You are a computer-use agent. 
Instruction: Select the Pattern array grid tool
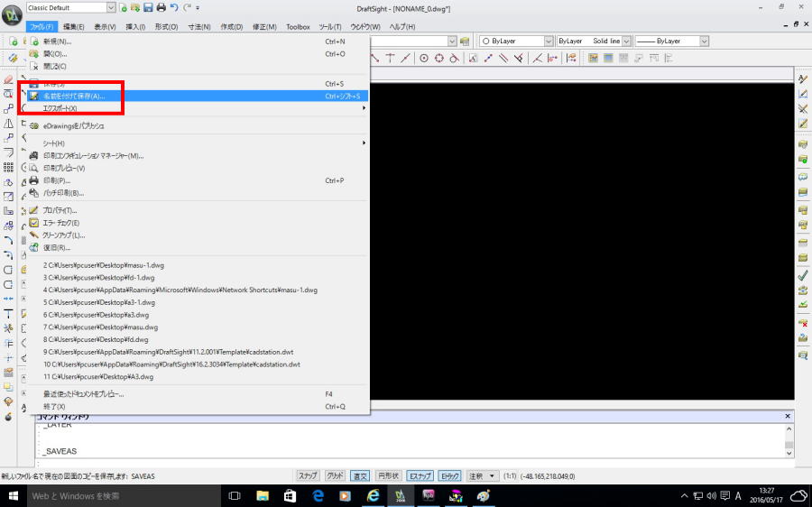click(8, 167)
